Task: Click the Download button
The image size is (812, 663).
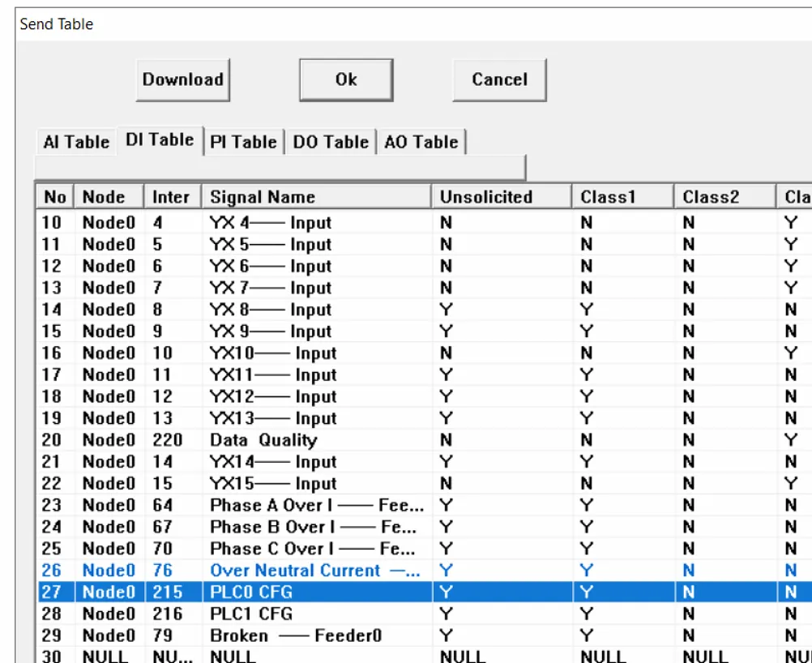Action: [x=183, y=79]
